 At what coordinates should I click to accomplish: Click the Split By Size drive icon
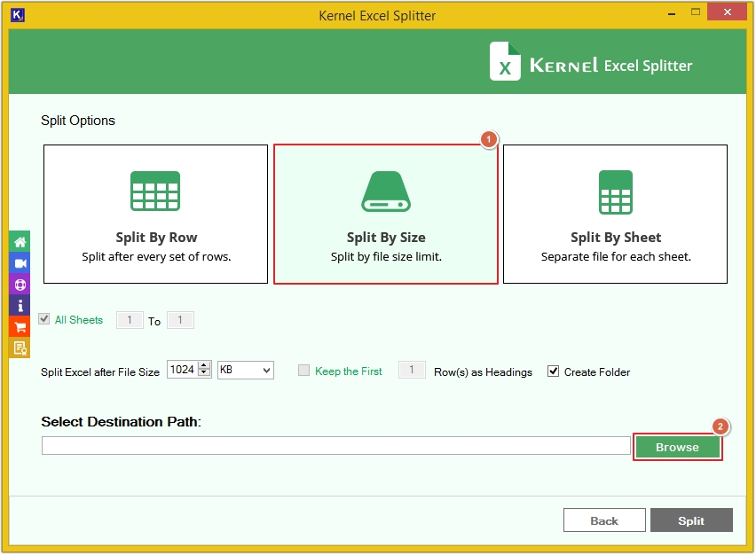(x=386, y=192)
